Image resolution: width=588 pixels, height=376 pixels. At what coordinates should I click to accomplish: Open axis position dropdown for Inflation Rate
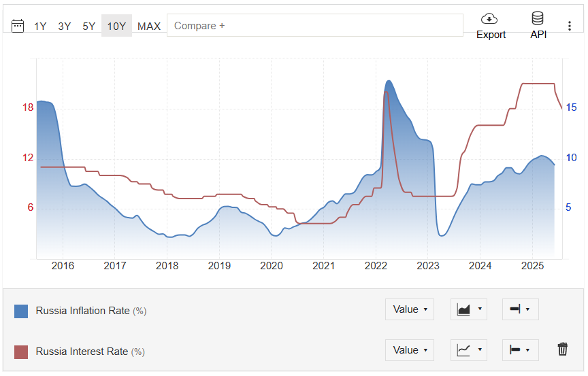[x=521, y=309]
